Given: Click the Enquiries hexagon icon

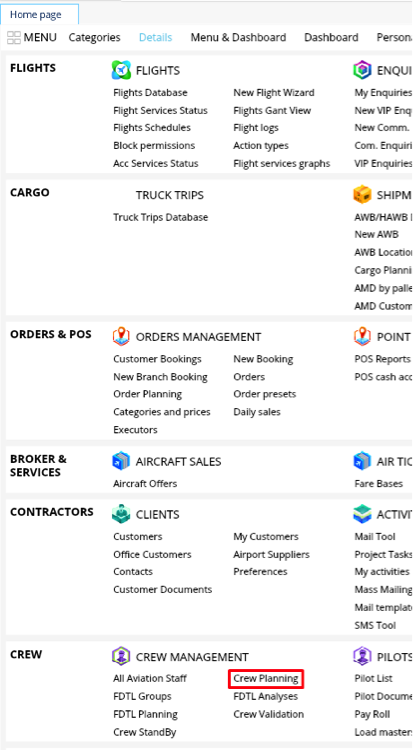Looking at the screenshot, I should coord(362,70).
